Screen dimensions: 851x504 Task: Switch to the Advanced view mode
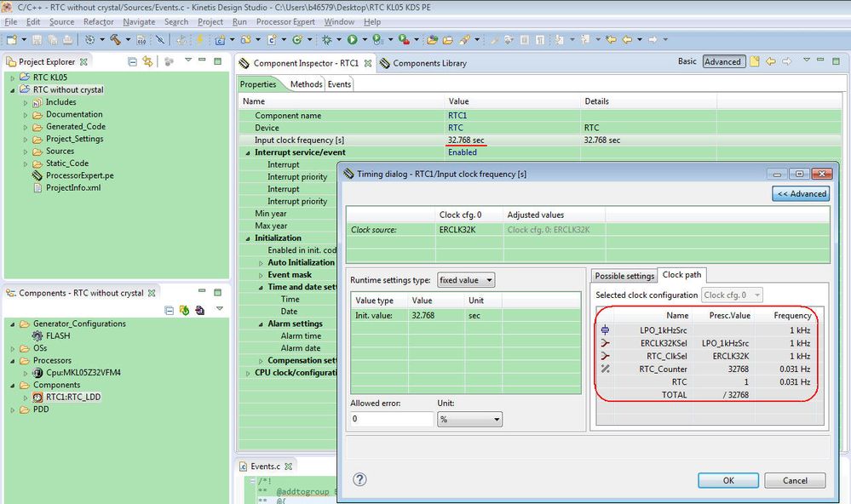(x=722, y=61)
